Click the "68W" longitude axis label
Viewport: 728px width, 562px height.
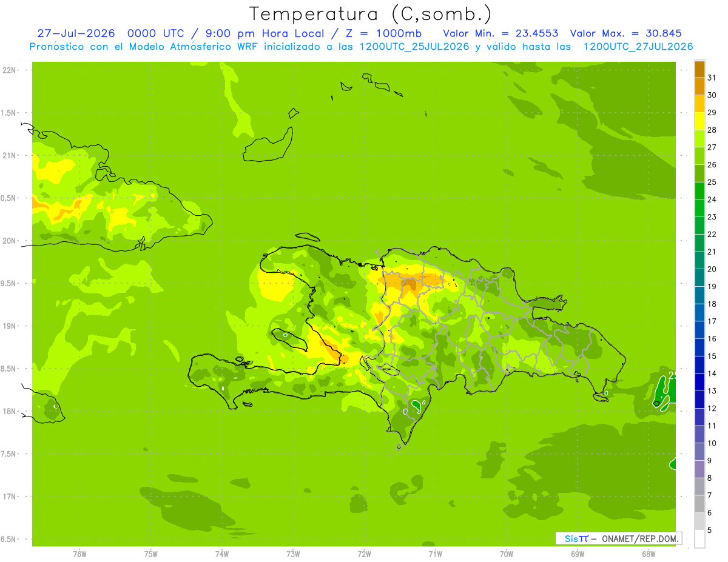tap(649, 554)
